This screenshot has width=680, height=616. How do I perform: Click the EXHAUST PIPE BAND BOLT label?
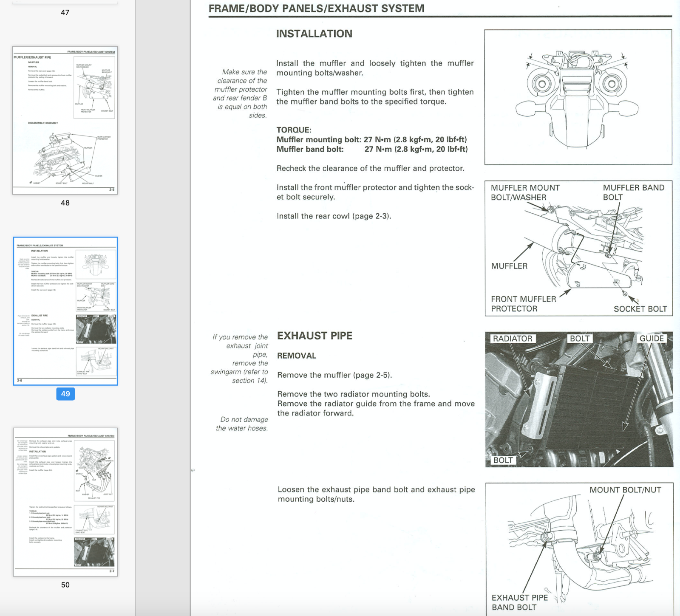pos(519,602)
